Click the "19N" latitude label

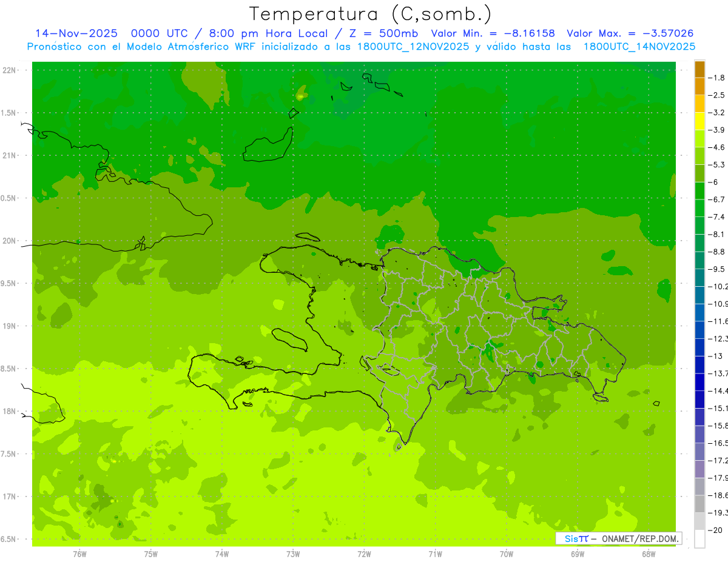pyautogui.click(x=9, y=326)
